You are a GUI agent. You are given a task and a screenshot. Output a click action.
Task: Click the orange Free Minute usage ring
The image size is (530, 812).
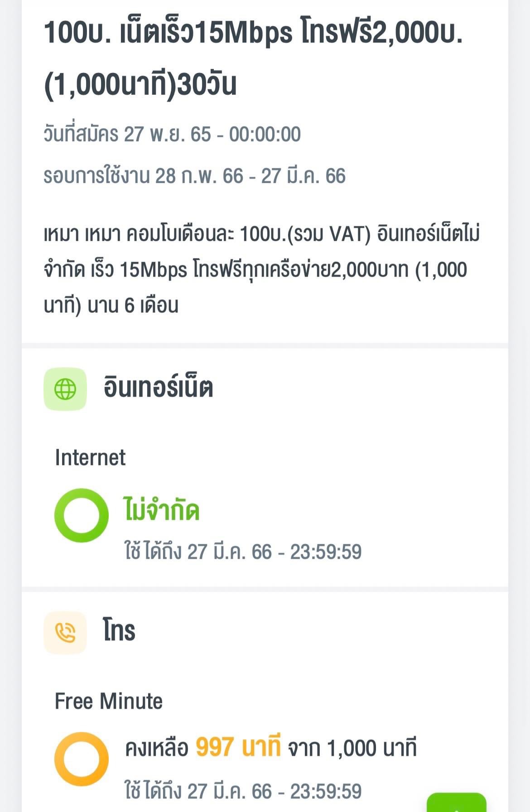point(82,759)
